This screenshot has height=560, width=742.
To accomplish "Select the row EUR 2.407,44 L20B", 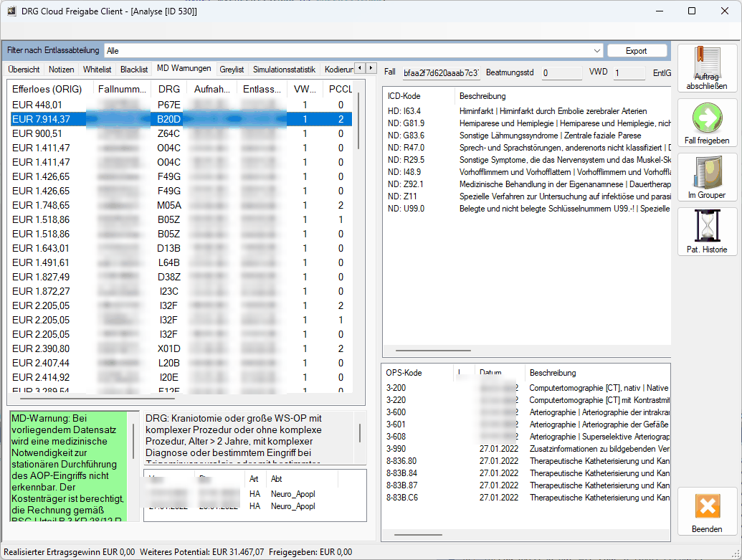I will pyautogui.click(x=181, y=363).
